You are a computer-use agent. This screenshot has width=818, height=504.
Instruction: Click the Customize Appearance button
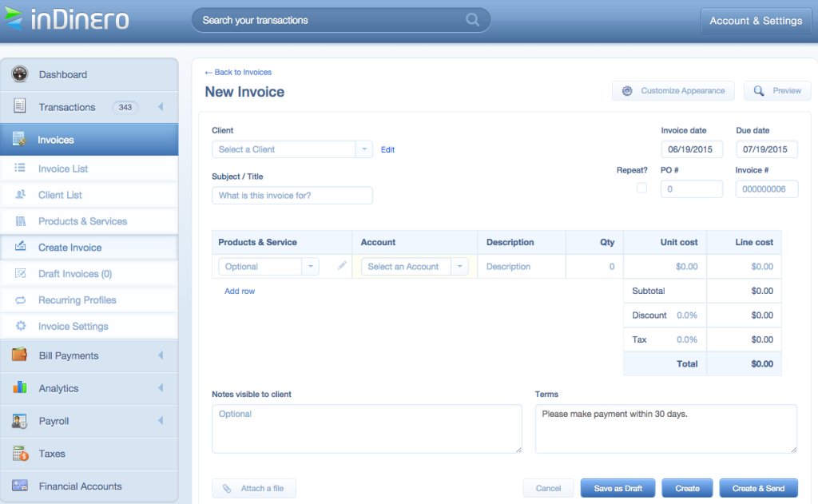(673, 91)
